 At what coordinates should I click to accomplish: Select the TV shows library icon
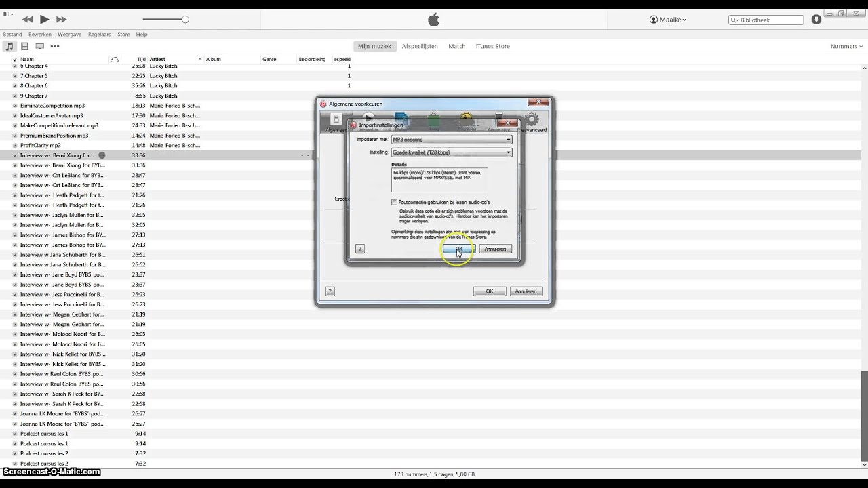tap(39, 46)
